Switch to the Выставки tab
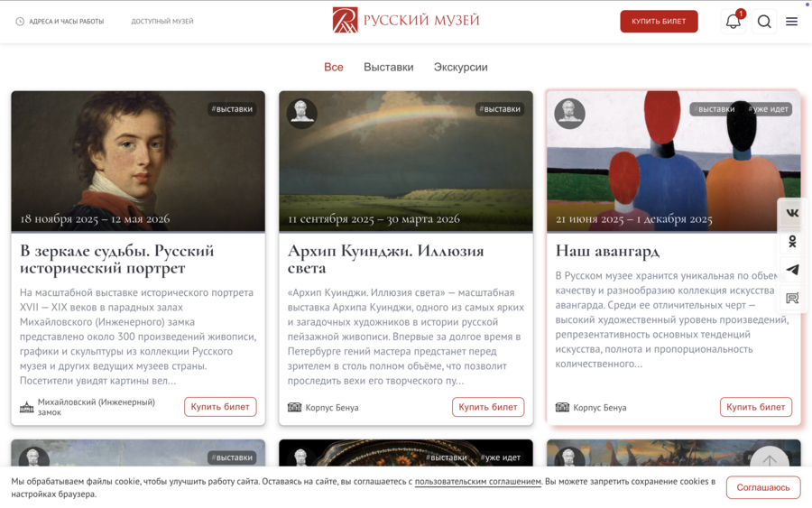Screen dimensions: 812x508 pyautogui.click(x=388, y=67)
